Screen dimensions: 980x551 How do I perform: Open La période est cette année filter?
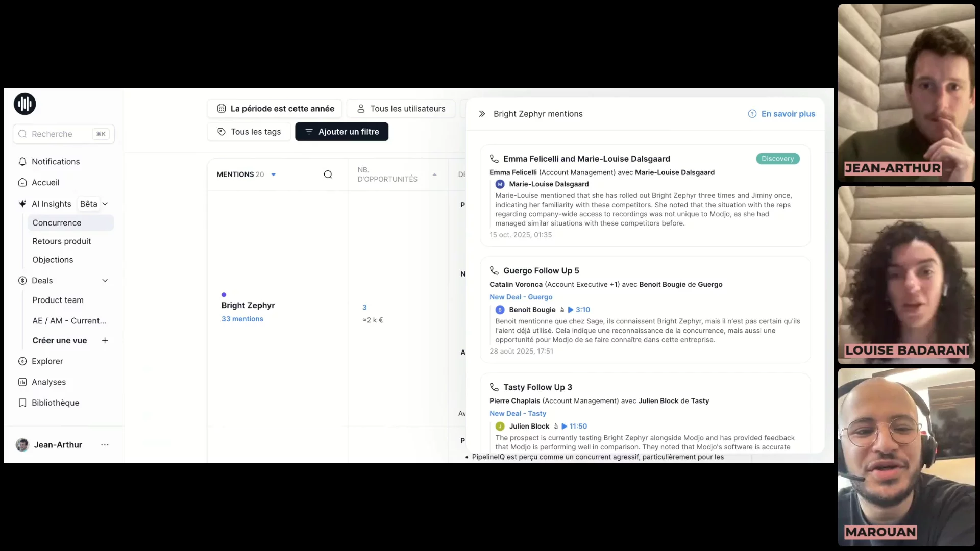point(275,109)
